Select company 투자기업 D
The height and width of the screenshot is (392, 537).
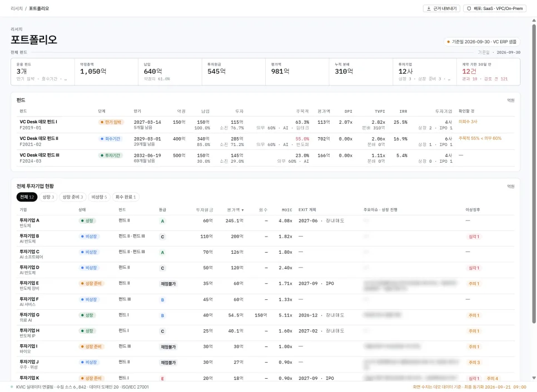coord(265,270)
